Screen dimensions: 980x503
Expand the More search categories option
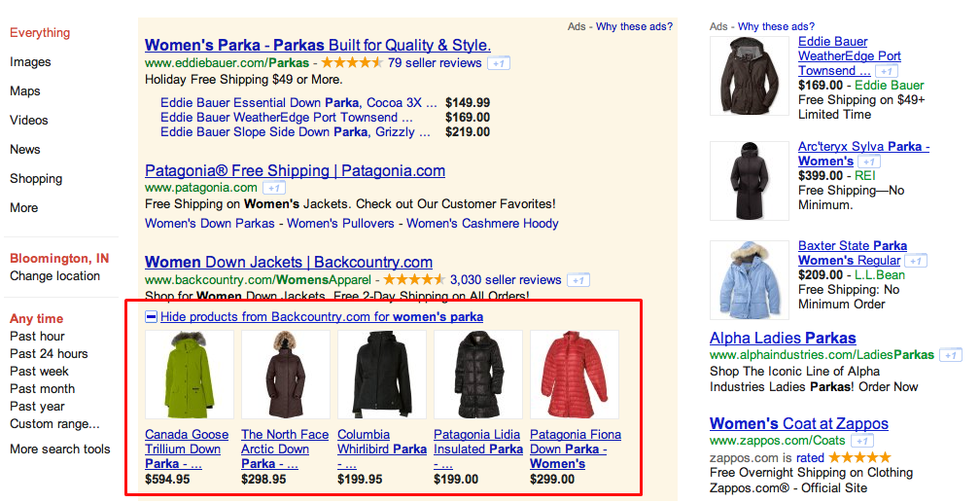click(x=24, y=208)
